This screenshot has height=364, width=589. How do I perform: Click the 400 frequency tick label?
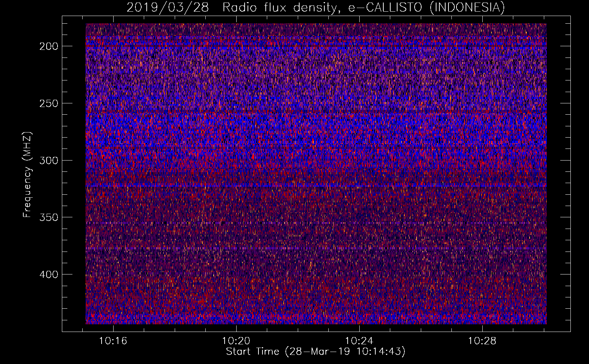pyautogui.click(x=49, y=274)
